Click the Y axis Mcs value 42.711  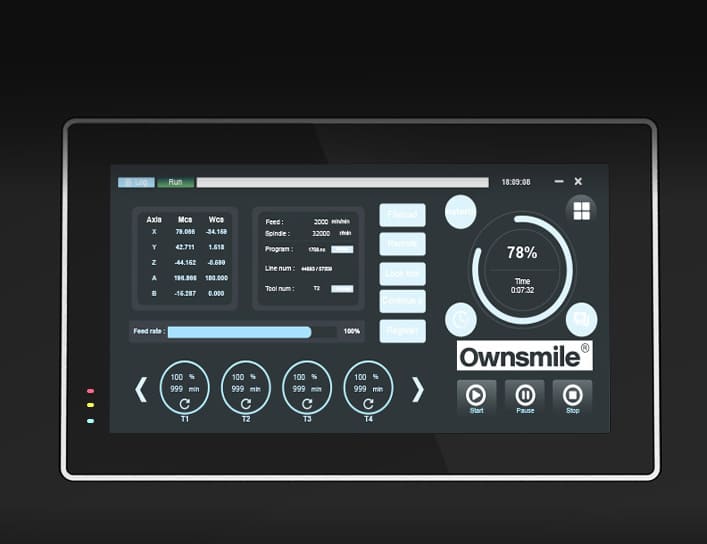click(x=185, y=247)
